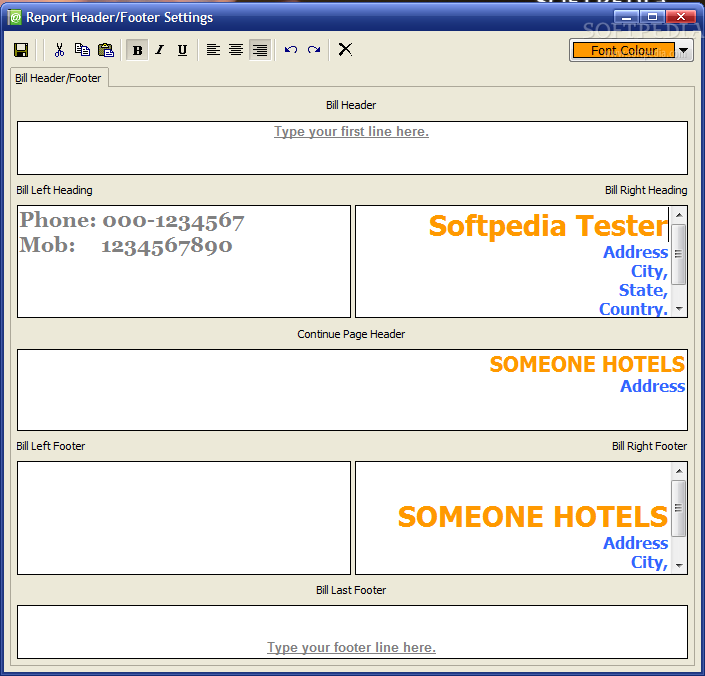Minimize the Report Header/Footer Settings window
The image size is (705, 676).
pos(626,17)
